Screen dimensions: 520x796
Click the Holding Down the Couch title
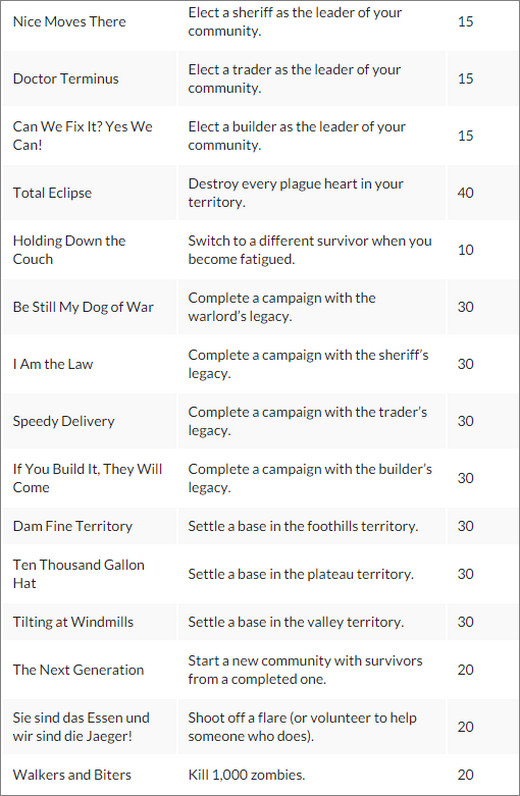coord(69,250)
